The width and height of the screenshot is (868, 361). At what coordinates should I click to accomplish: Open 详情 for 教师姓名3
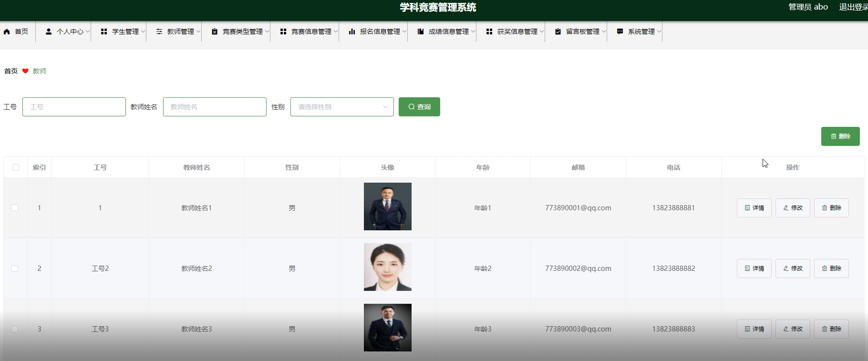[754, 329]
